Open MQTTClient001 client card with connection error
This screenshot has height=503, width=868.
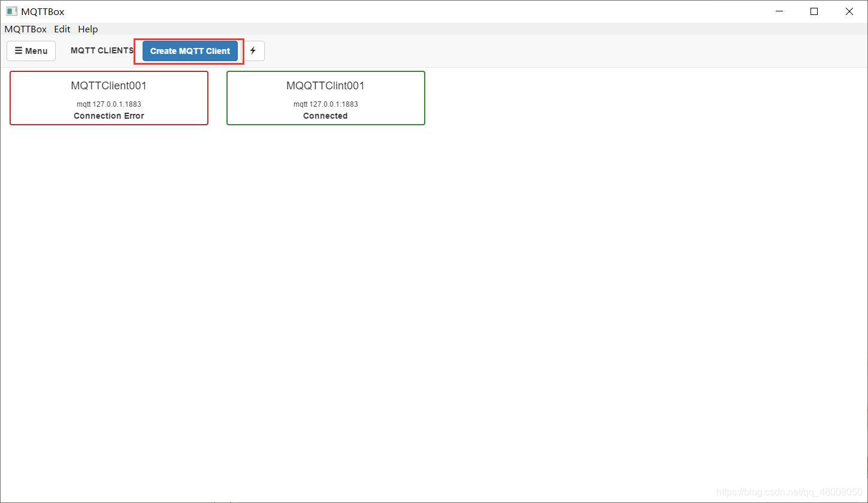point(109,98)
